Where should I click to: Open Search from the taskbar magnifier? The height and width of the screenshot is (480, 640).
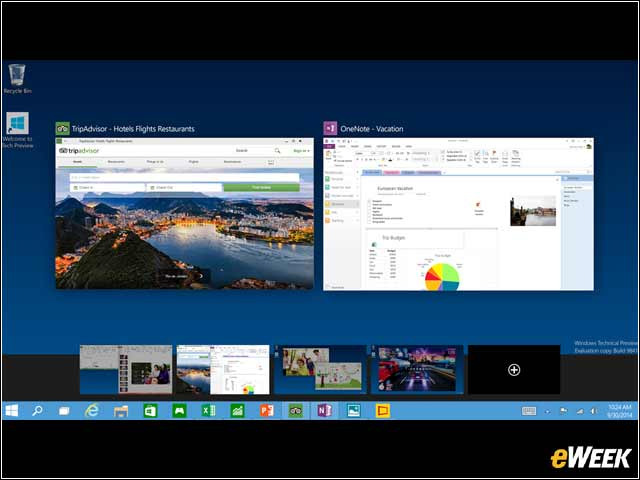(x=37, y=411)
